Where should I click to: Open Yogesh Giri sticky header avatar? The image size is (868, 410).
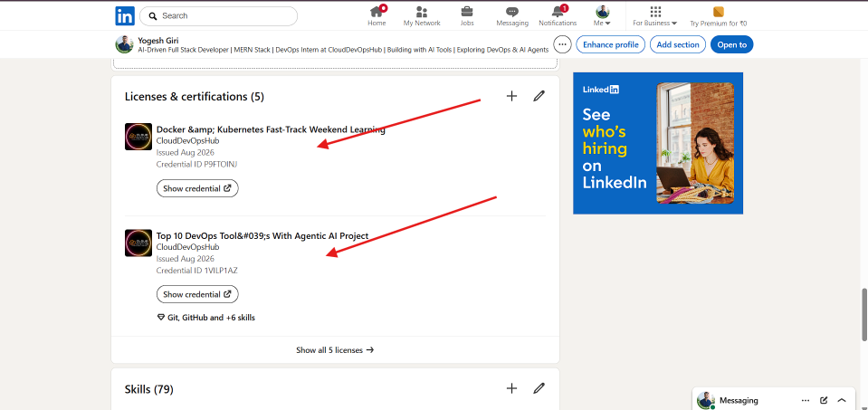(x=124, y=45)
